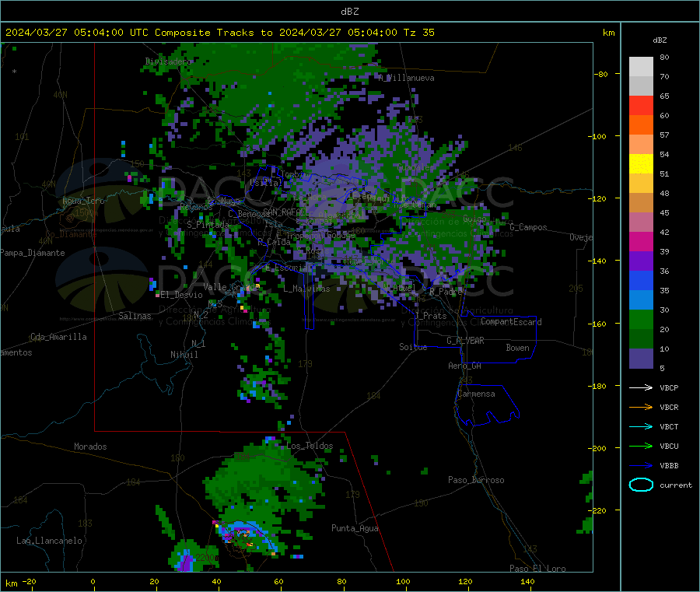
Task: Pick the bright green 20-30 dBZ swatch
Action: pyautogui.click(x=641, y=319)
